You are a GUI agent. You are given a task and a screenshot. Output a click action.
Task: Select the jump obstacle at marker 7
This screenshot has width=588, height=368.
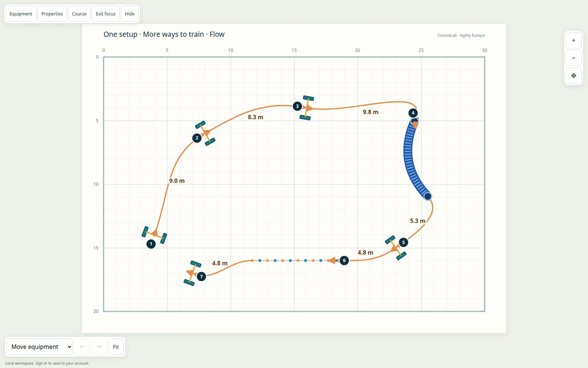pos(192,273)
